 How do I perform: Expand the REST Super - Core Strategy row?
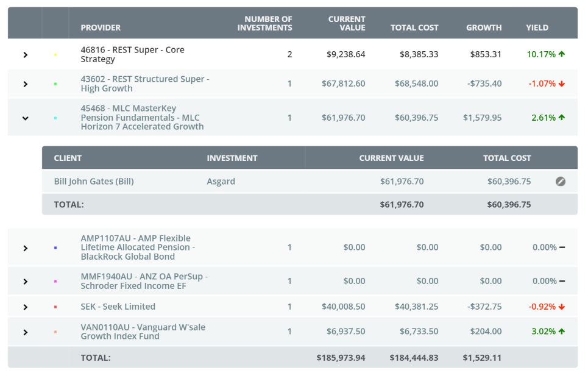[x=25, y=55]
